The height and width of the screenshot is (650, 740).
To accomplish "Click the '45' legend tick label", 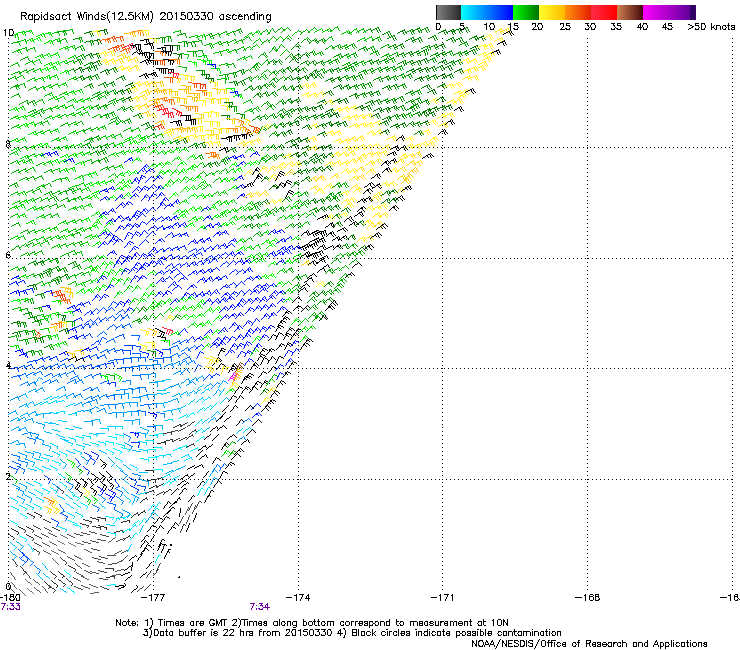I will 667,27.
